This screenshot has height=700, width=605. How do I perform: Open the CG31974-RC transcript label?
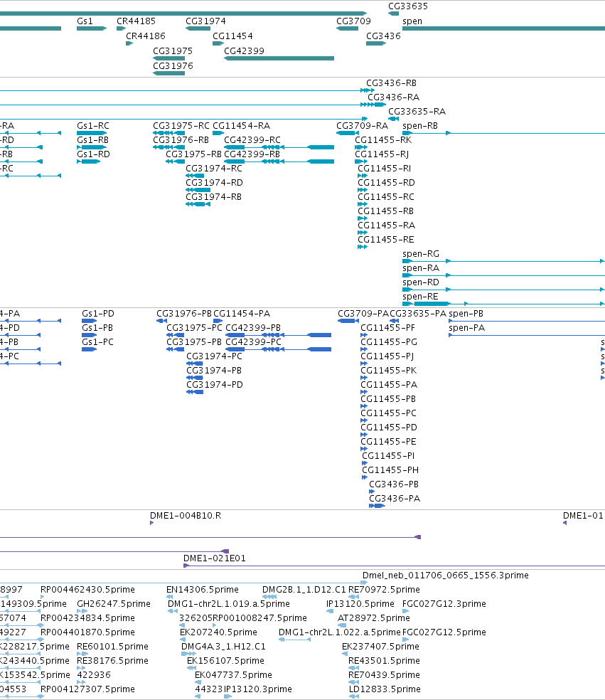pyautogui.click(x=214, y=169)
